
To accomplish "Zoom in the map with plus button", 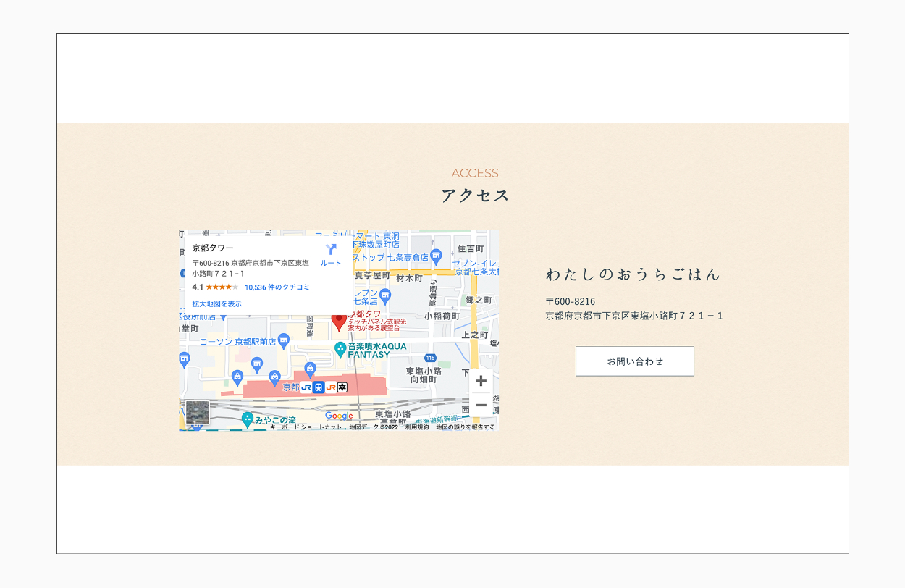I will pos(481,381).
